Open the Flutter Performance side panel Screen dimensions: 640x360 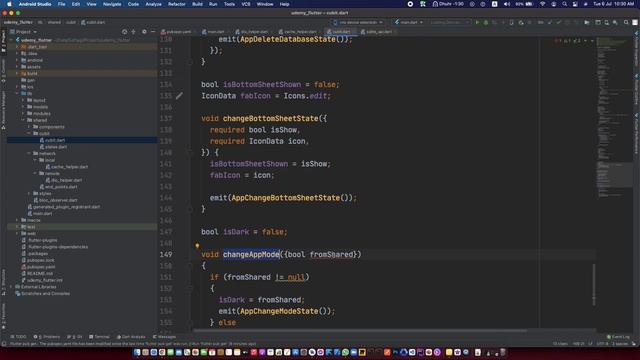(636, 134)
